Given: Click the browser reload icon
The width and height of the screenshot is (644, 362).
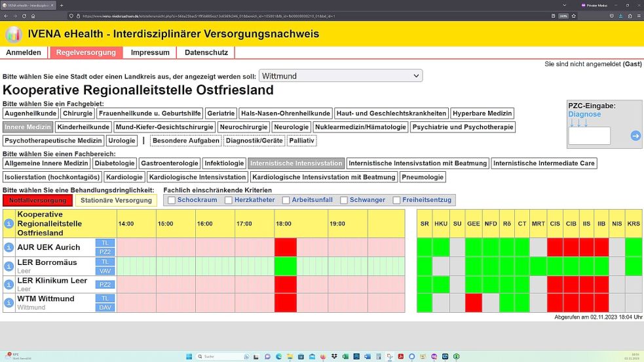Looking at the screenshot, I should click(x=24, y=16).
